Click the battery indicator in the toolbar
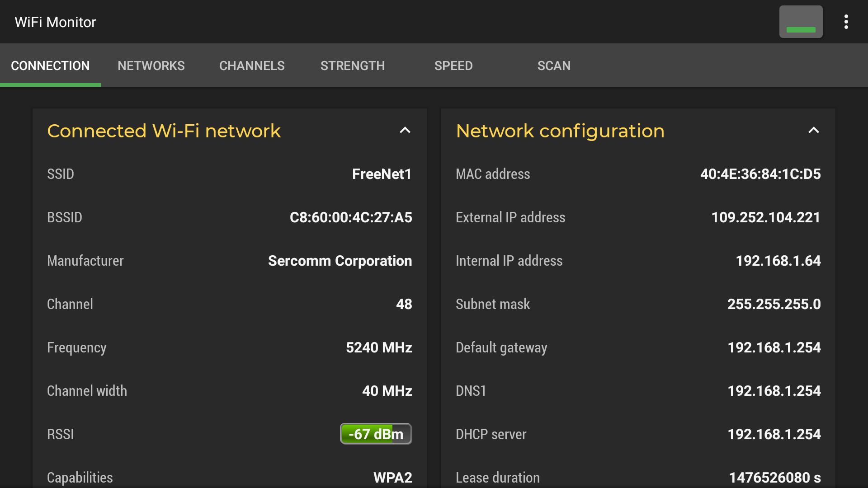Screen dimensions: 868x488 coord(801,21)
